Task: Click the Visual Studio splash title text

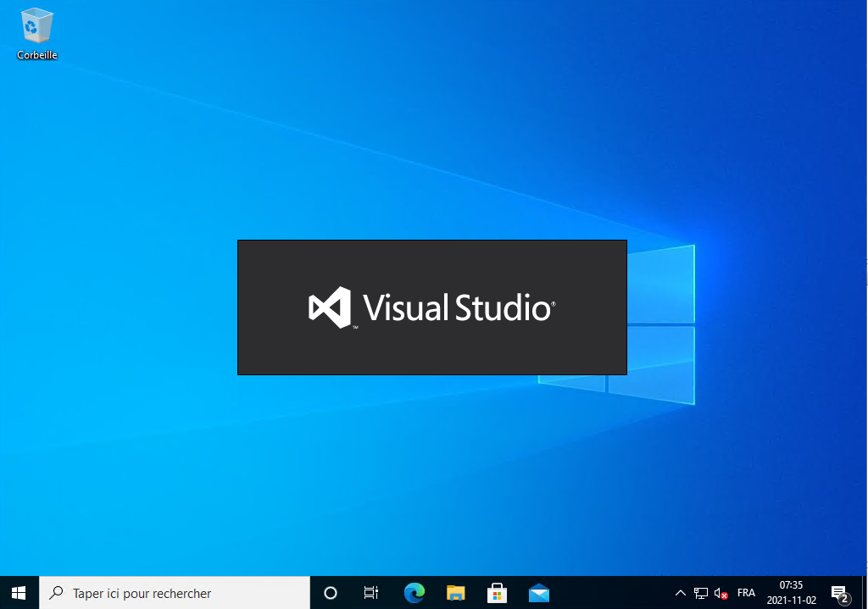Action: [x=458, y=307]
